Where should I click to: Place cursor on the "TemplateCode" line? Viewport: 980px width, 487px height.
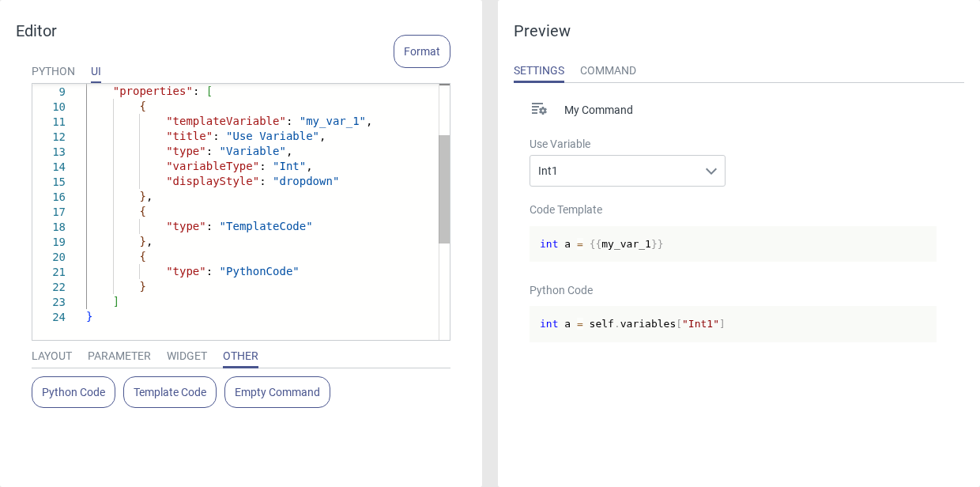point(266,226)
